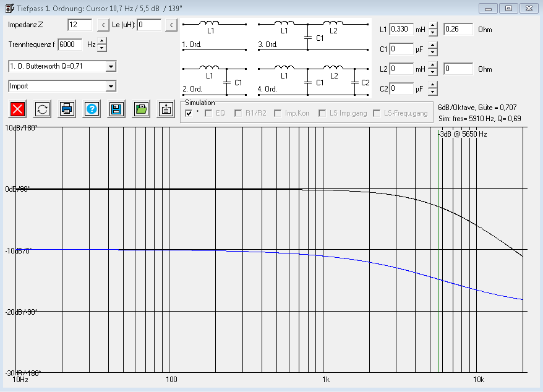Decrease C2 value with down spinner
The width and height of the screenshot is (543, 392).
point(433,92)
